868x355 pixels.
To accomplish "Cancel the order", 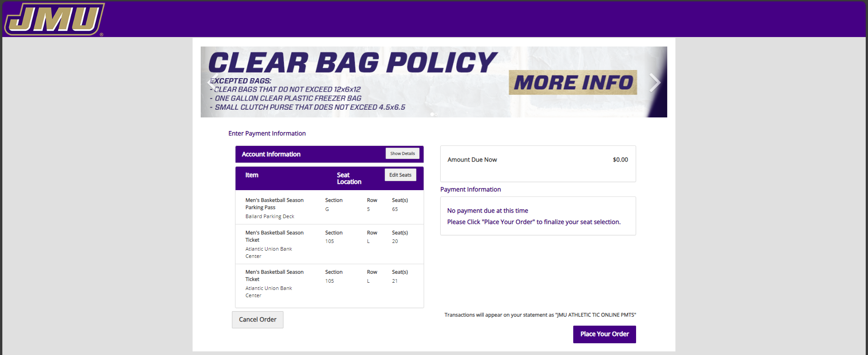I will (x=257, y=319).
